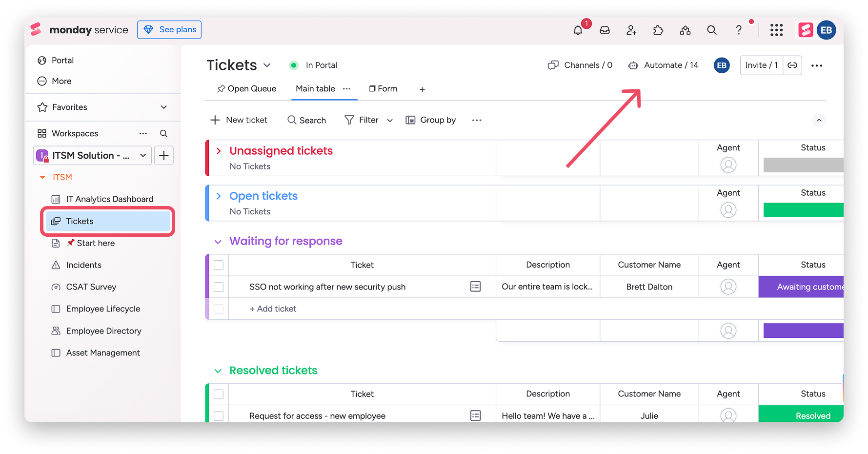868x454 pixels.
Task: Open Tickets board in sidebar
Action: 108,221
